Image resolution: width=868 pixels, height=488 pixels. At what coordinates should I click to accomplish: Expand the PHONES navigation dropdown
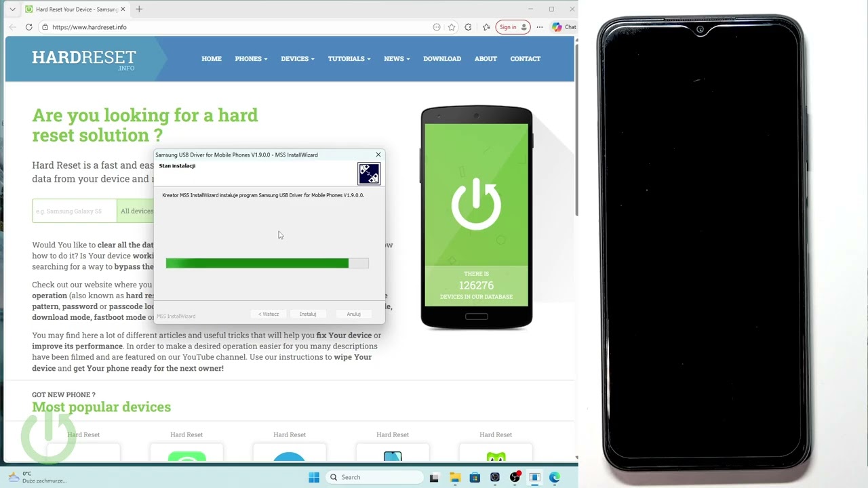click(251, 59)
